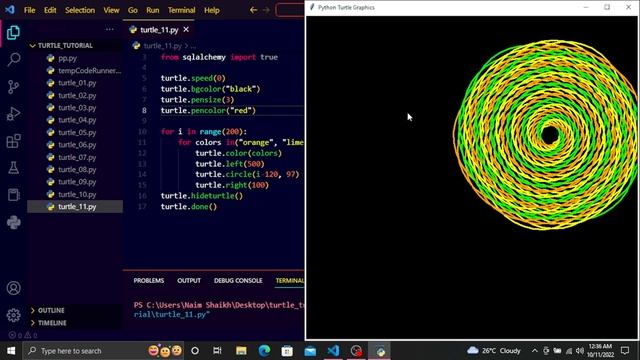This screenshot has height=360, width=640.
Task: Open the Edit menu
Action: [50, 10]
